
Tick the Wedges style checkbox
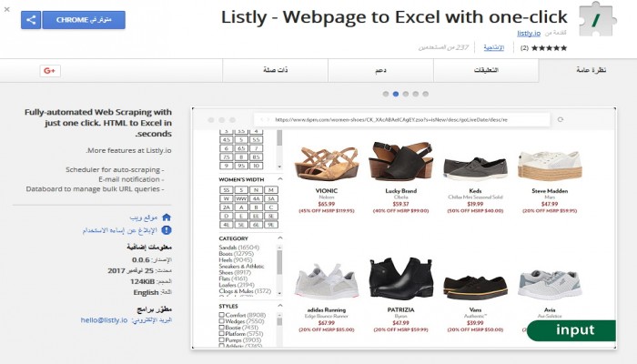[x=222, y=321]
